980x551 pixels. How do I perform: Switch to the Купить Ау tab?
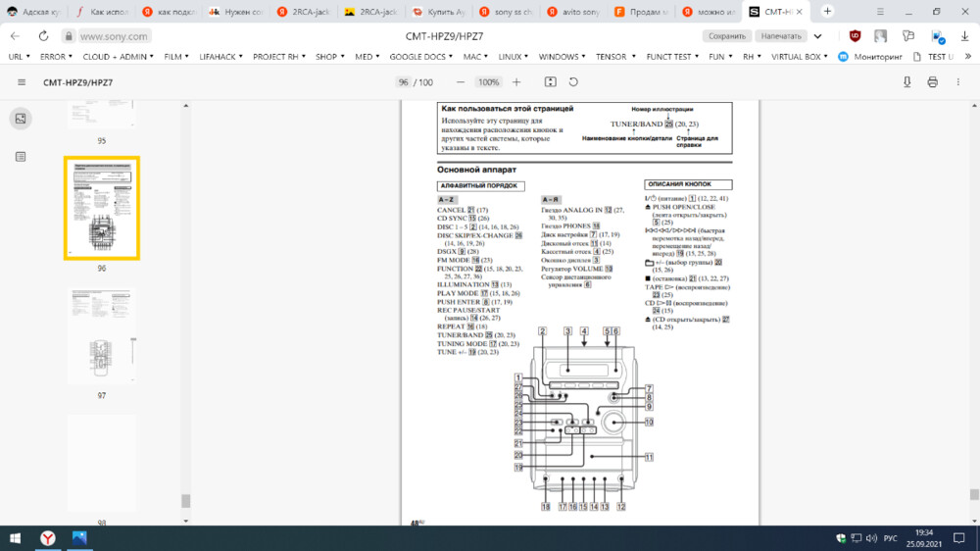[x=439, y=12]
